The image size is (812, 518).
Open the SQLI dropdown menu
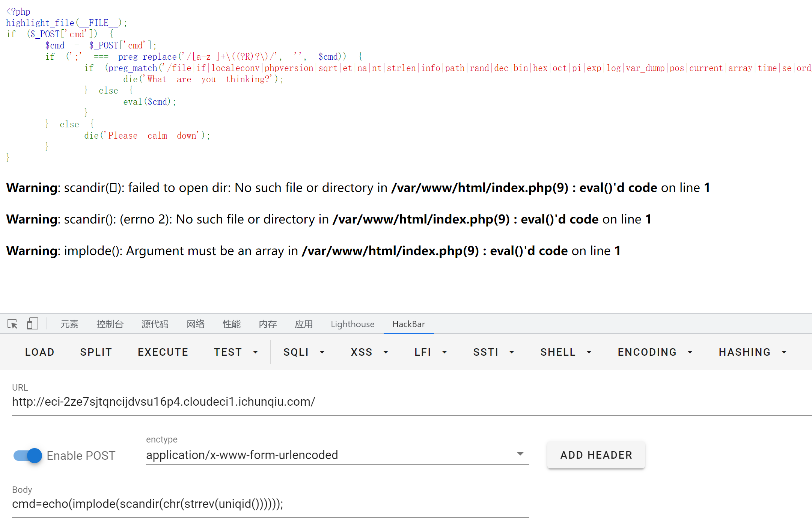[303, 352]
